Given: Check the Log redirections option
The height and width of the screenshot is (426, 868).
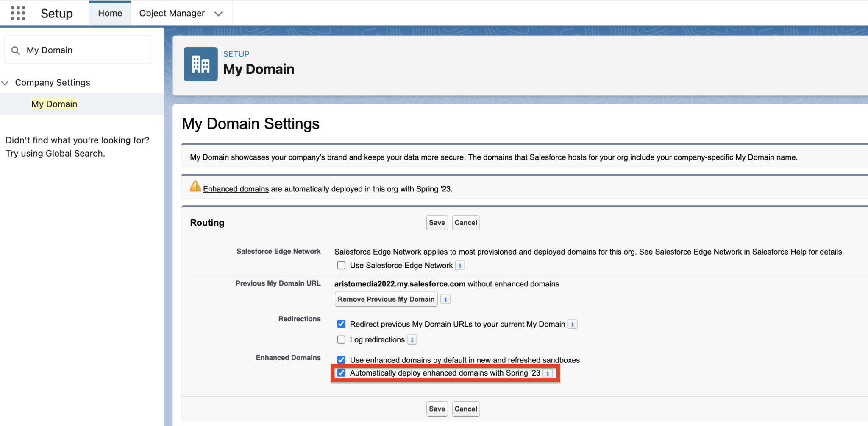Looking at the screenshot, I should [x=341, y=339].
